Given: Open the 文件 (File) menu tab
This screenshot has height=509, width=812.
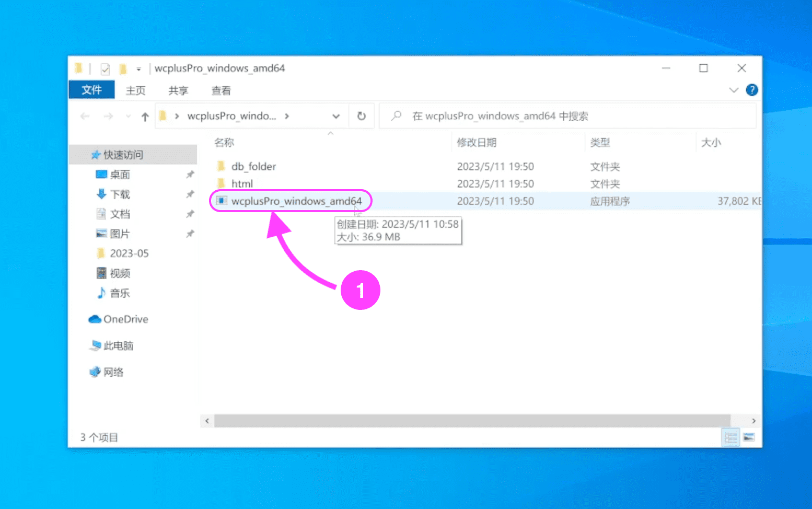Looking at the screenshot, I should tap(91, 90).
